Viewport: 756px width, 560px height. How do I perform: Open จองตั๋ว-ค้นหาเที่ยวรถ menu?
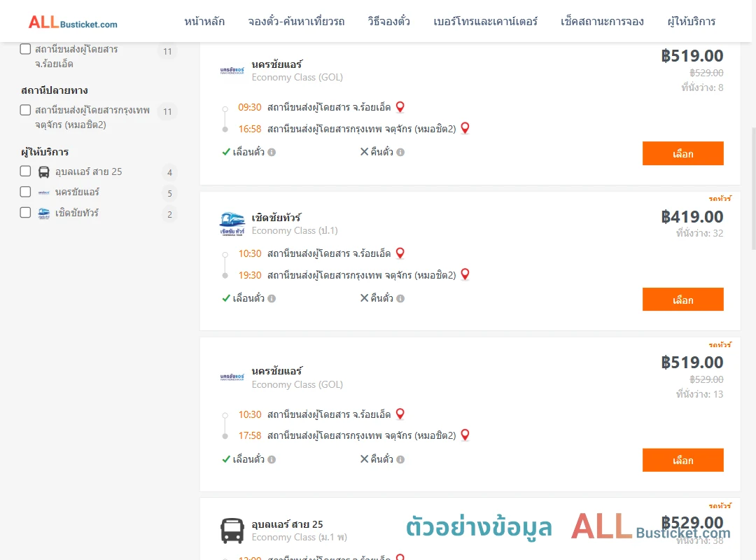tap(296, 22)
